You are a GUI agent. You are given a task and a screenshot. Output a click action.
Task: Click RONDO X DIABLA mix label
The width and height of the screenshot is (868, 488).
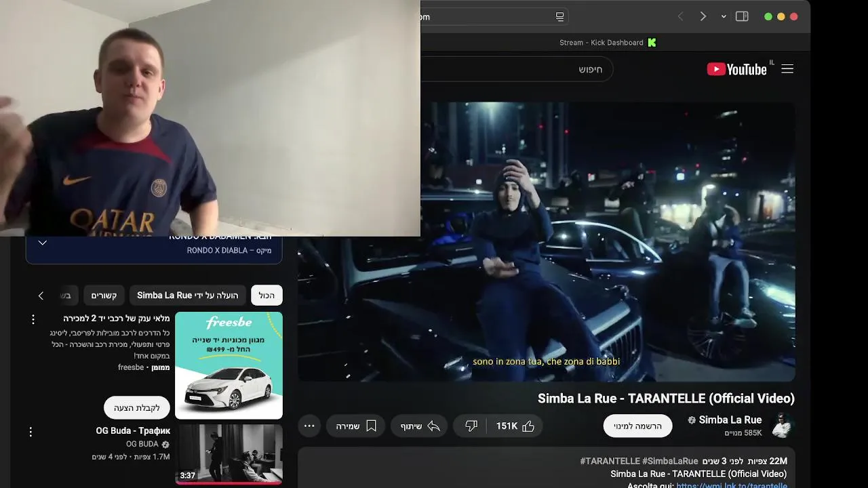pyautogui.click(x=229, y=251)
